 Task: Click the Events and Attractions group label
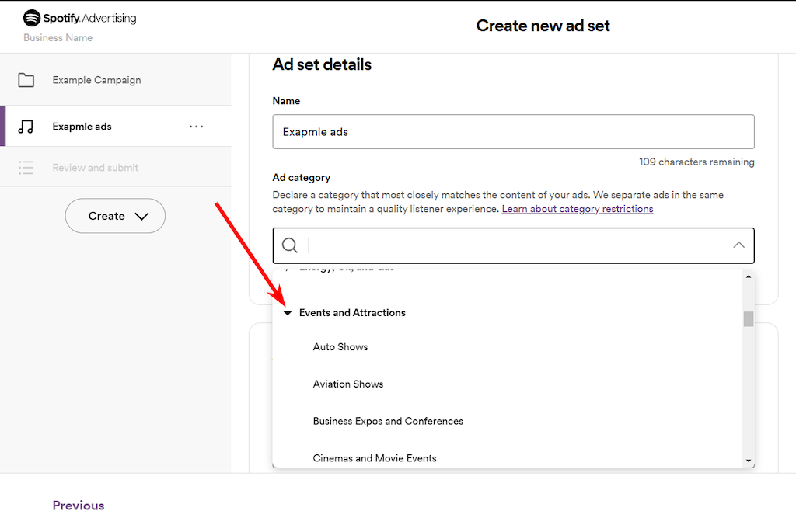352,313
